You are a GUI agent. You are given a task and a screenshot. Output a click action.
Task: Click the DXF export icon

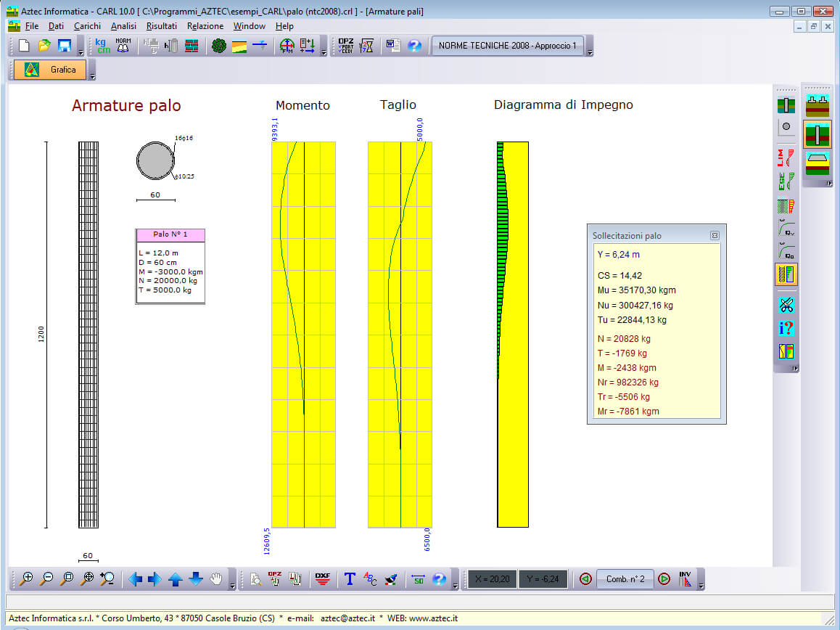pos(323,578)
